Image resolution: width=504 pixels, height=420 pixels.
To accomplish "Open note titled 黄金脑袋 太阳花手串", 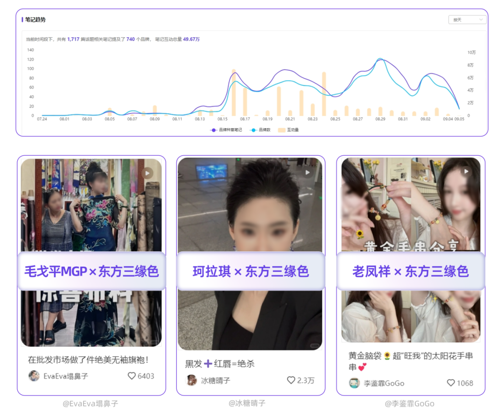I will [x=411, y=361].
